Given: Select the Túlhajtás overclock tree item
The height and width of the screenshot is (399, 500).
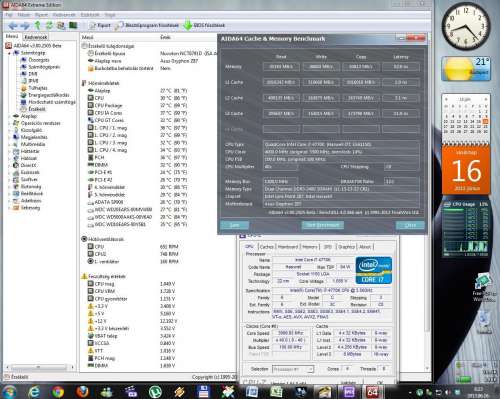Looking at the screenshot, I should click(38, 88).
